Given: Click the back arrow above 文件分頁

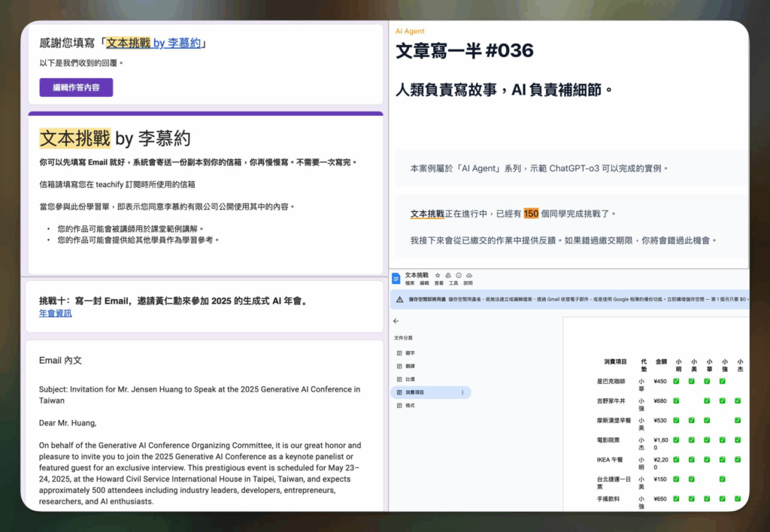Looking at the screenshot, I should (x=396, y=321).
